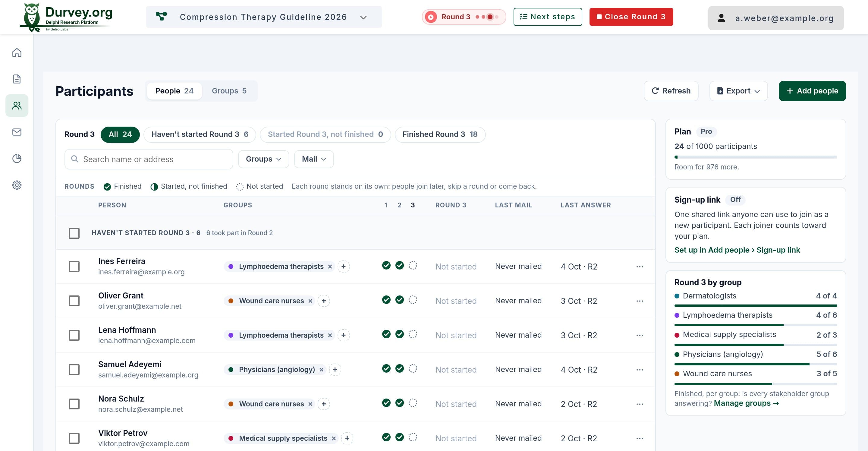This screenshot has height=451, width=868.
Task: Open more options for Oliver Grant
Action: tap(640, 301)
